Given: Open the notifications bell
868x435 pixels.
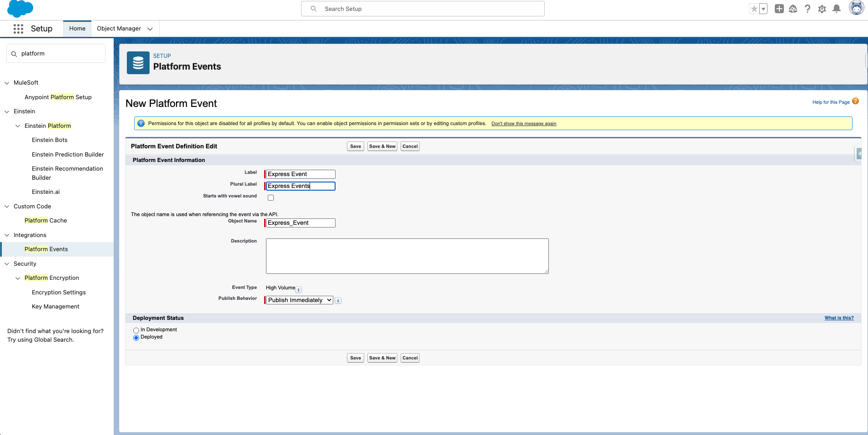Looking at the screenshot, I should point(837,9).
